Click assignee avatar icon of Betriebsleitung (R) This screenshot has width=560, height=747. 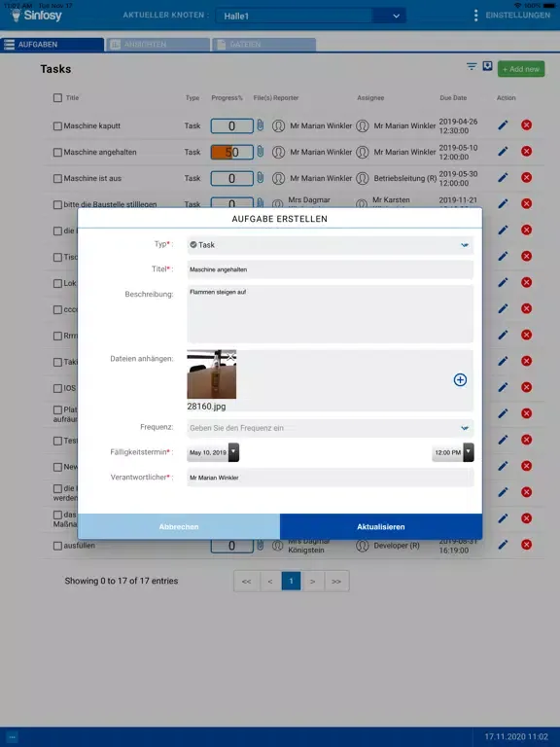363,178
